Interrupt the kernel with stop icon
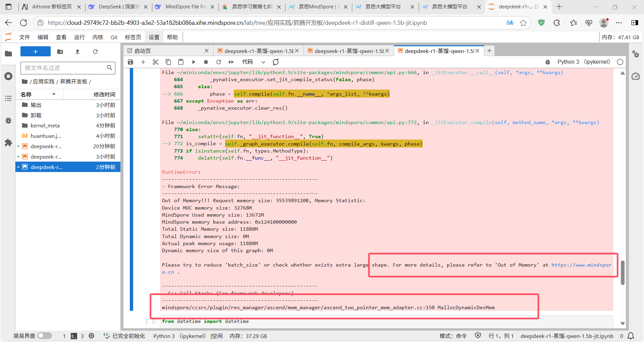The width and height of the screenshot is (644, 342). (x=206, y=62)
